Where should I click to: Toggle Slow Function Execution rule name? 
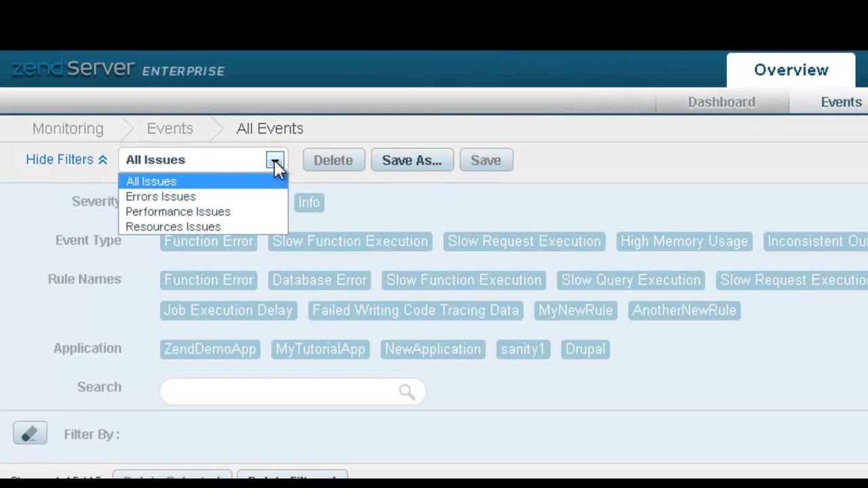coord(464,280)
